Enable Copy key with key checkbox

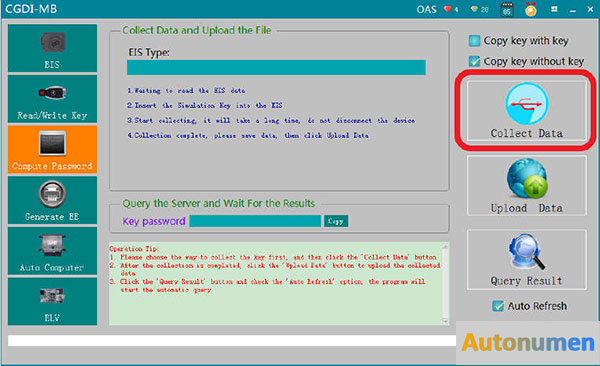(x=474, y=41)
